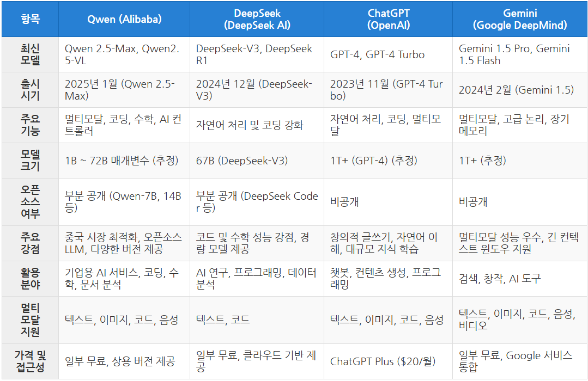This screenshot has width=588, height=381.
Task: Select ChatGPT's '텍스트, 이미지, 코드, 음성' cell
Action: (388, 320)
